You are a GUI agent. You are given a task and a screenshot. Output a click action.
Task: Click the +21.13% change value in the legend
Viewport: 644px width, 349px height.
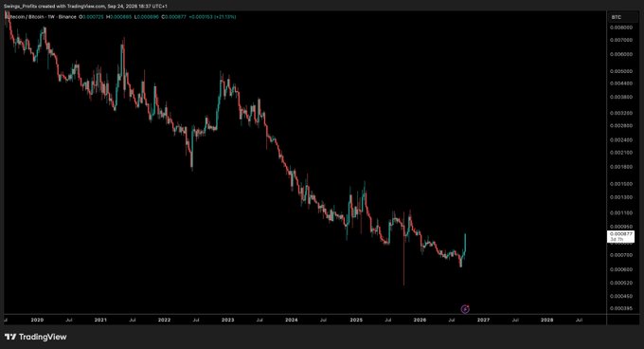coord(224,17)
